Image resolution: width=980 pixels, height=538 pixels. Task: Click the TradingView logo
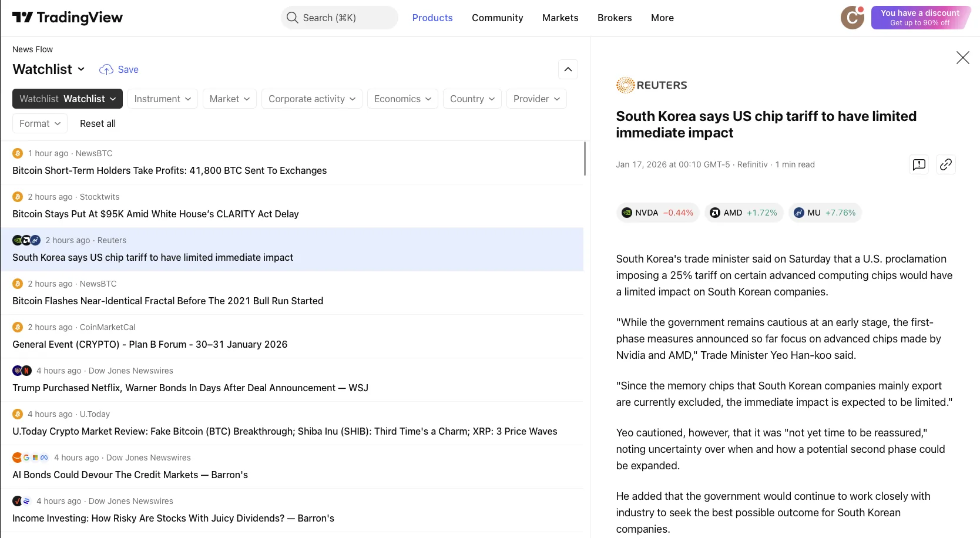coord(68,18)
